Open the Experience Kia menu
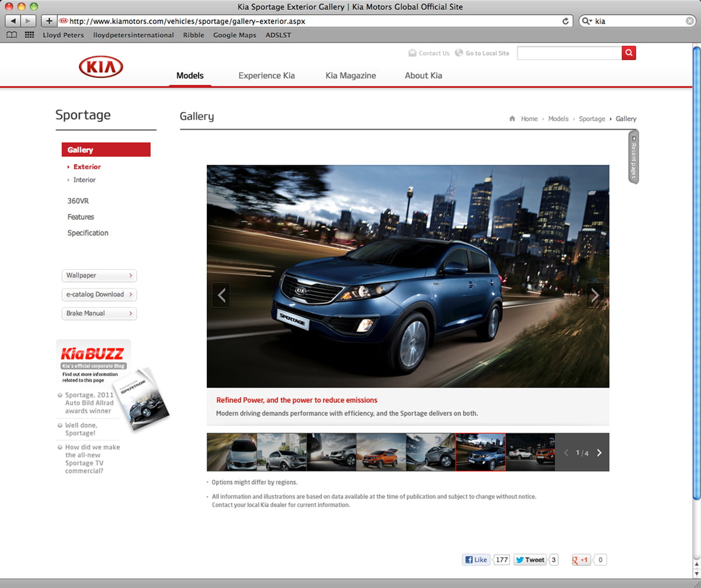 [x=266, y=75]
